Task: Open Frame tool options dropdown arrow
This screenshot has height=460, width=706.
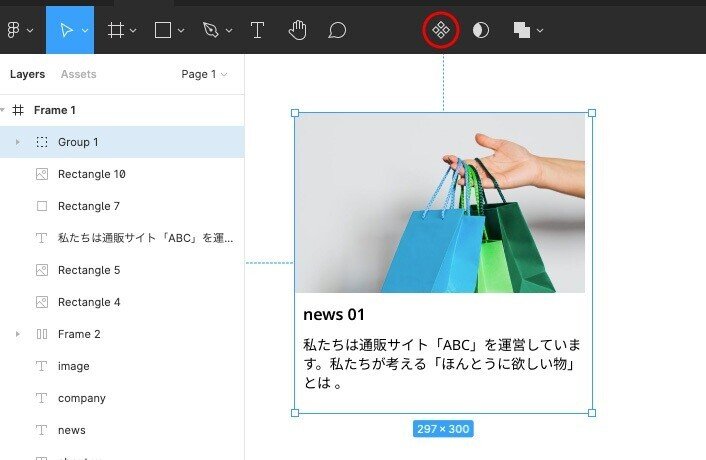Action: [133, 31]
